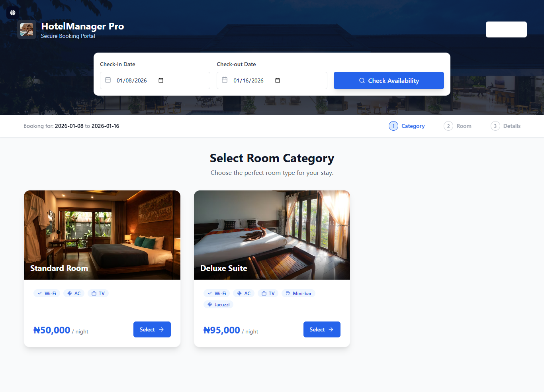This screenshot has height=392, width=544.
Task: Select the Standard Room category
Action: pyautogui.click(x=152, y=329)
